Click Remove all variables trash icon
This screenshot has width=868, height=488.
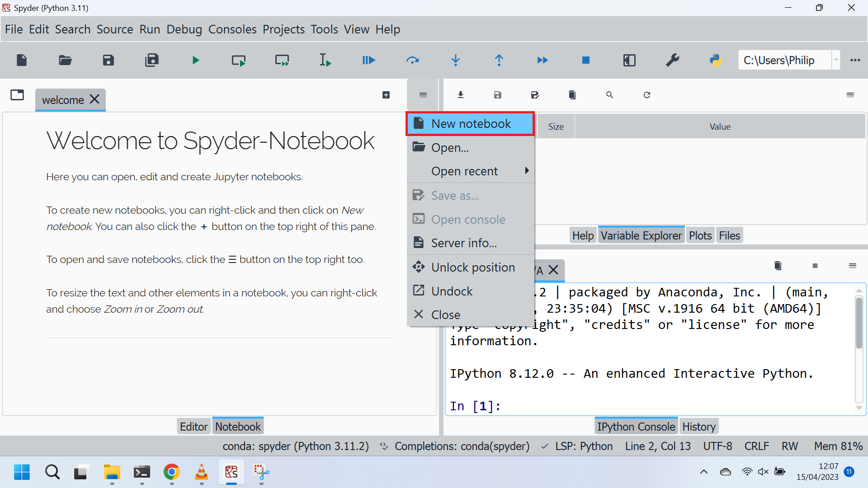pyautogui.click(x=572, y=95)
